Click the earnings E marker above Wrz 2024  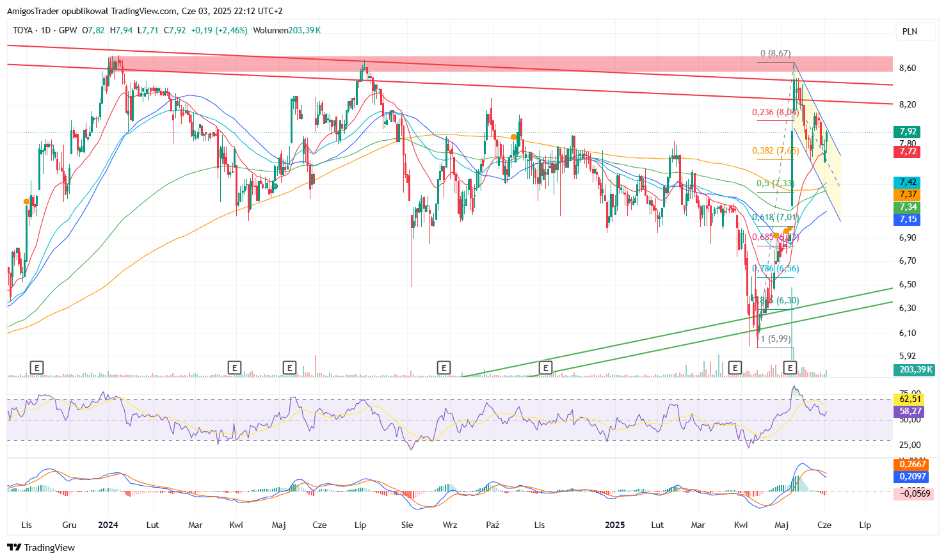(443, 367)
